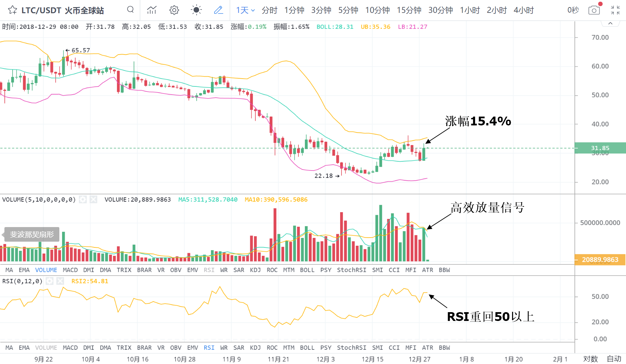Viewport: 626px width, 364px height.
Task: Click the 0秒 countdown text
Action: tap(573, 10)
